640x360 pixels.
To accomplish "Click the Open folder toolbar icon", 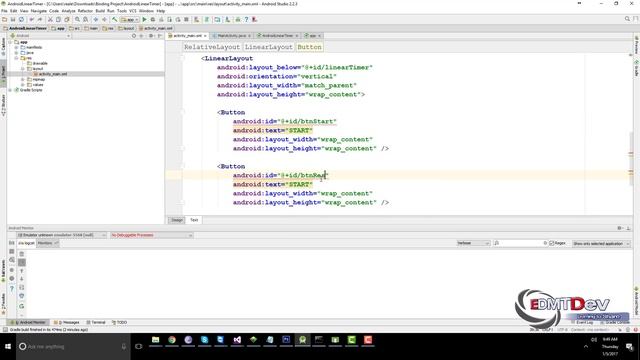I will 4,19.
